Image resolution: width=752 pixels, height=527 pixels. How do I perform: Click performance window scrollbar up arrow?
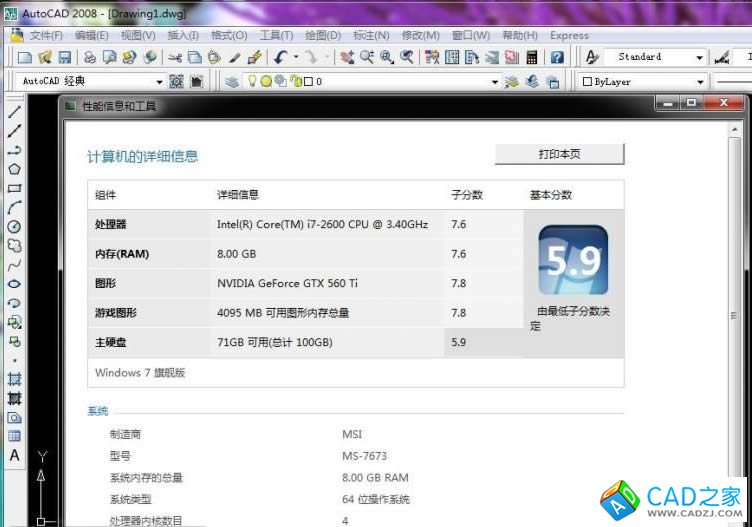(734, 129)
